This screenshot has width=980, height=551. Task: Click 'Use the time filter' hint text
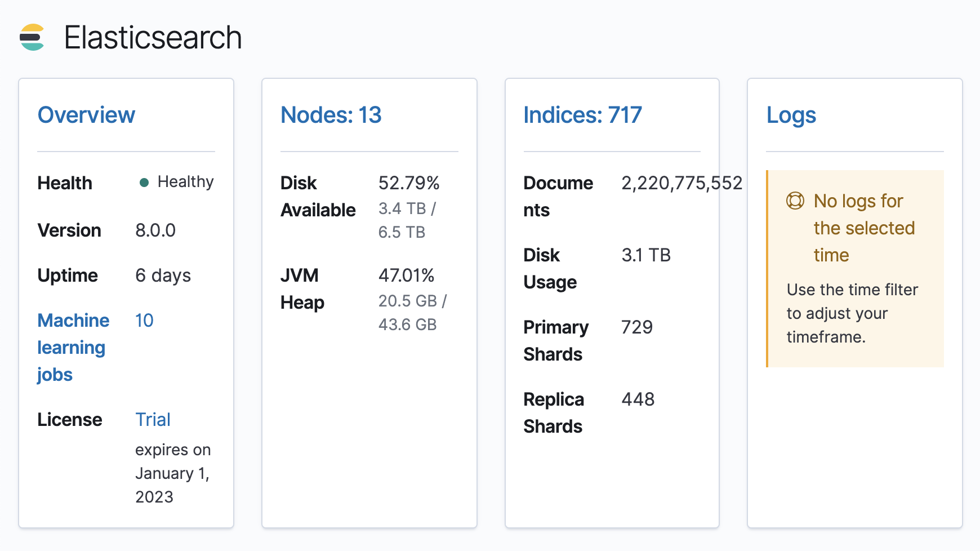(852, 313)
